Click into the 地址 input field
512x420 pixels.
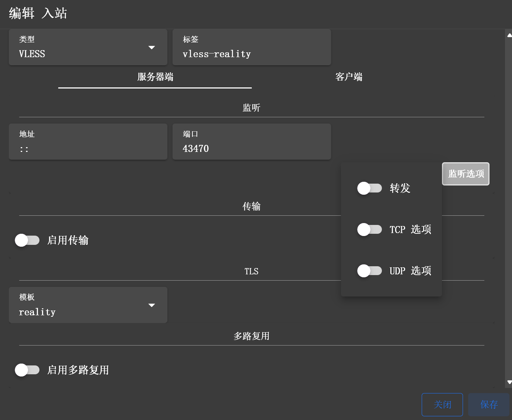(x=88, y=148)
